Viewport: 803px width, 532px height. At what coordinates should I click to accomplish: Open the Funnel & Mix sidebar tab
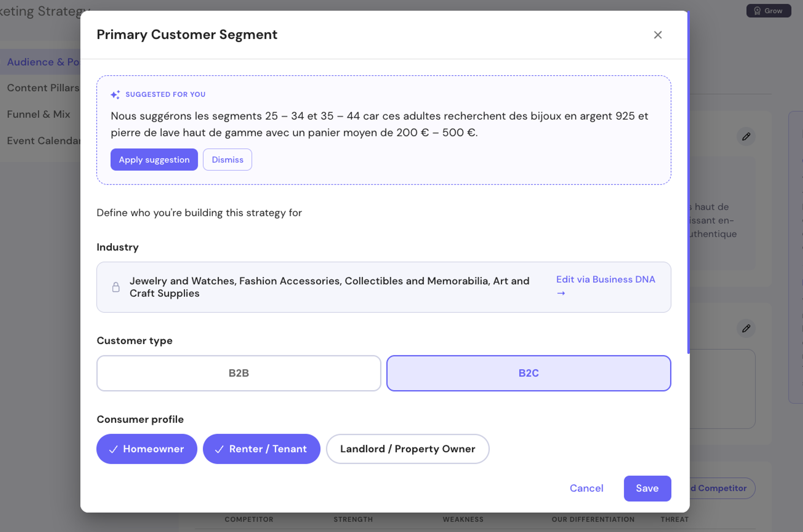point(39,114)
